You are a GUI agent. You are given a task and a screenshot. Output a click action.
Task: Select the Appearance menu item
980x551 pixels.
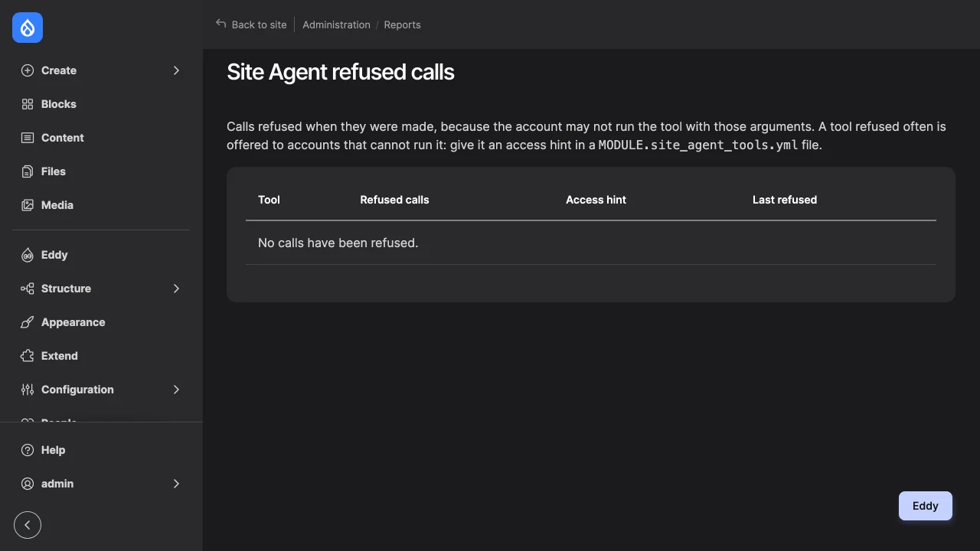(101, 322)
